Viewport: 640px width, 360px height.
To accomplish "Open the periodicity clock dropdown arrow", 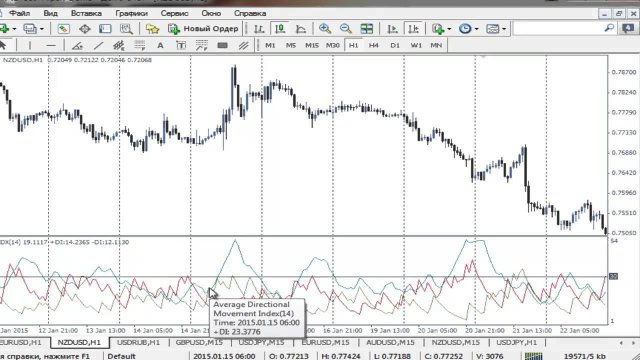I will click(x=476, y=29).
